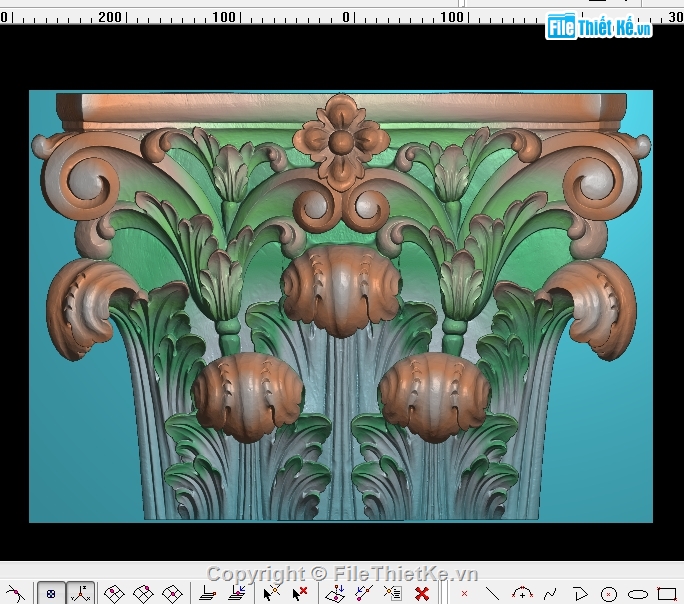Select the ellipse drawing tool
This screenshot has width=684, height=604.
(x=638, y=594)
